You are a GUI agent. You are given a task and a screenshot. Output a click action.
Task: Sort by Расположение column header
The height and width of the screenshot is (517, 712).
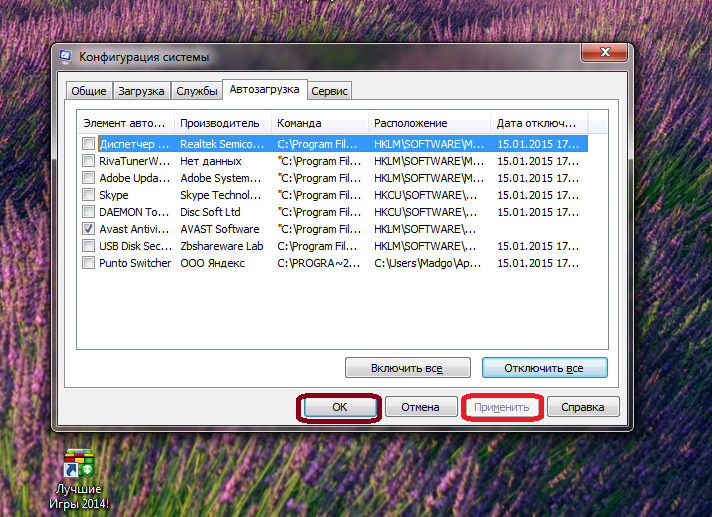pos(429,123)
